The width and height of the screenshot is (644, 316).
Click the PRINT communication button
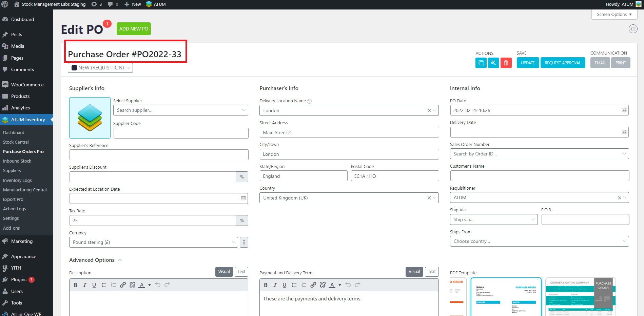click(621, 63)
